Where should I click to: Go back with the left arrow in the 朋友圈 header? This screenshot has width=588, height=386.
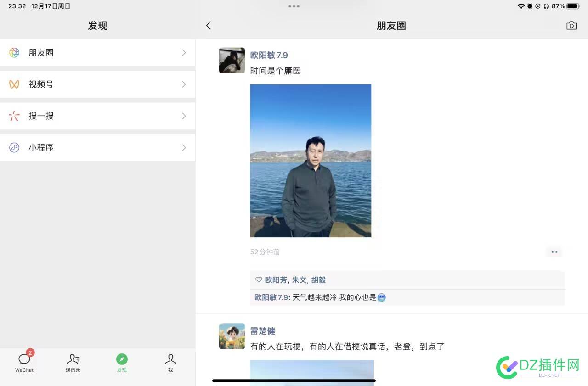(x=209, y=26)
